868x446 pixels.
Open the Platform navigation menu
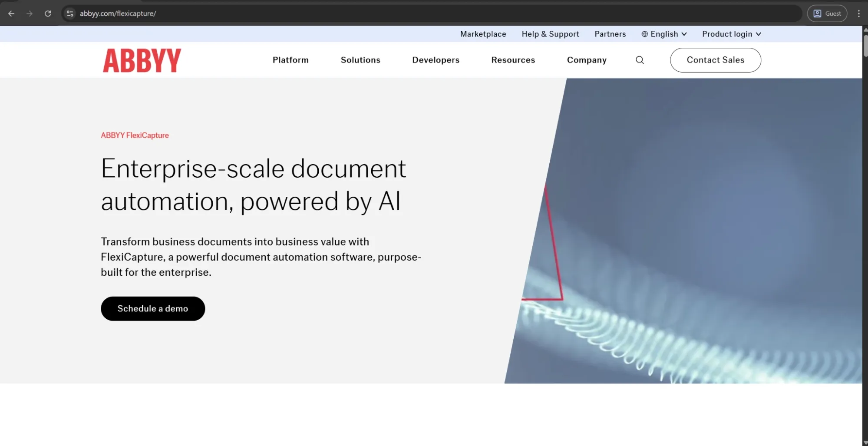click(x=290, y=60)
